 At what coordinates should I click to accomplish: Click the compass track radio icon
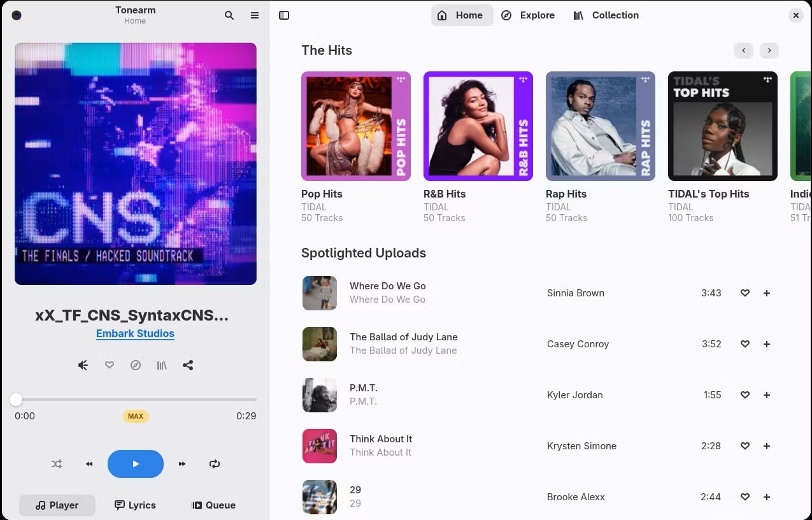(x=136, y=365)
